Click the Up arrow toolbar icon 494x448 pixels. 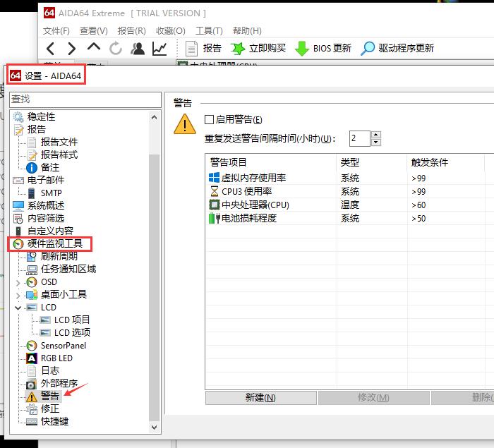(94, 47)
